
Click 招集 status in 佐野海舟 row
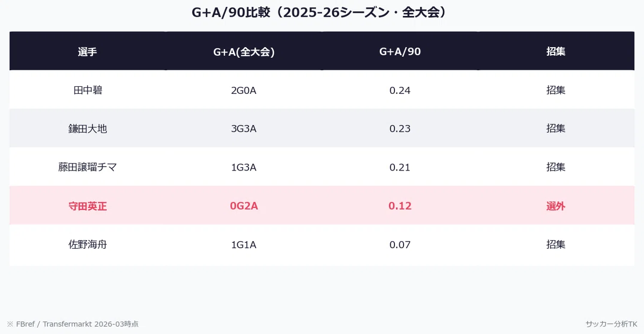(556, 244)
